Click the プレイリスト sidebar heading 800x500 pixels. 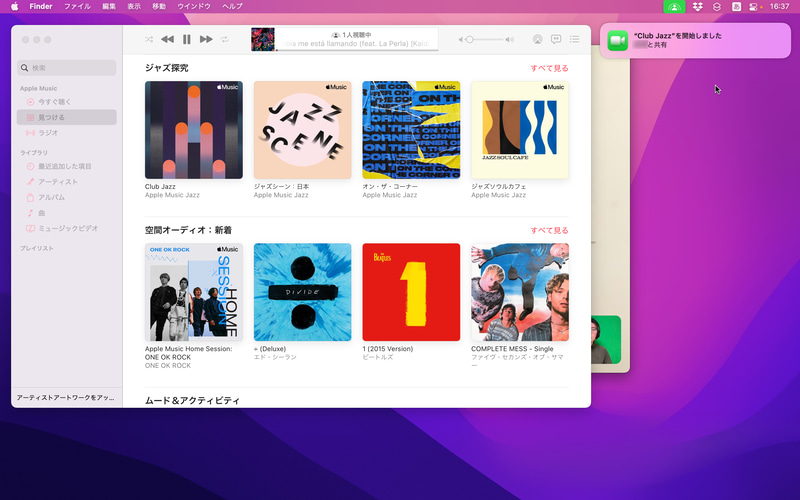pyautogui.click(x=37, y=248)
